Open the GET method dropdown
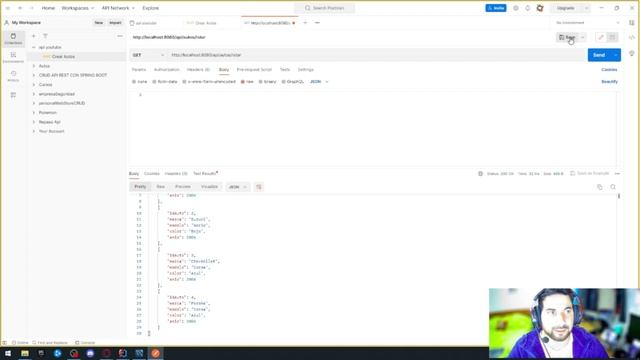 pos(148,55)
